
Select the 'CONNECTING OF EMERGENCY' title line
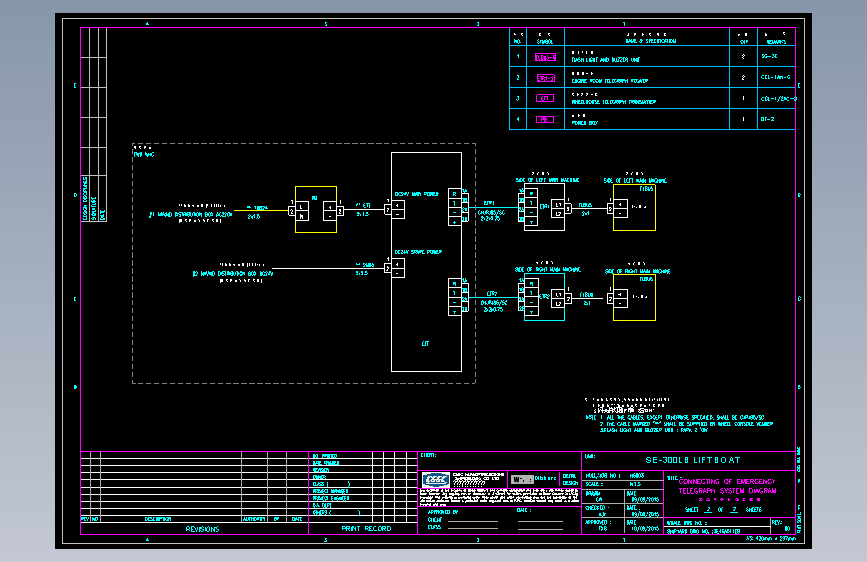(727, 481)
